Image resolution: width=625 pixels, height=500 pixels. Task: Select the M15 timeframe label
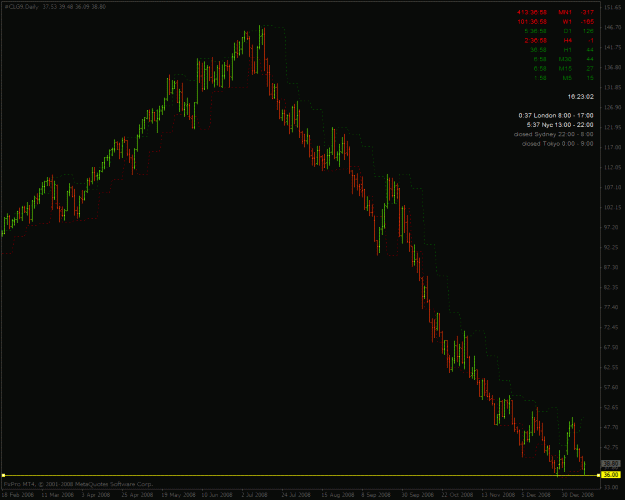pyautogui.click(x=565, y=69)
